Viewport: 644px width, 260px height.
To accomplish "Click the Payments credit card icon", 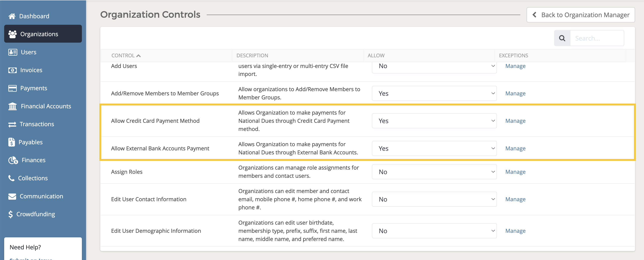I will (x=12, y=88).
